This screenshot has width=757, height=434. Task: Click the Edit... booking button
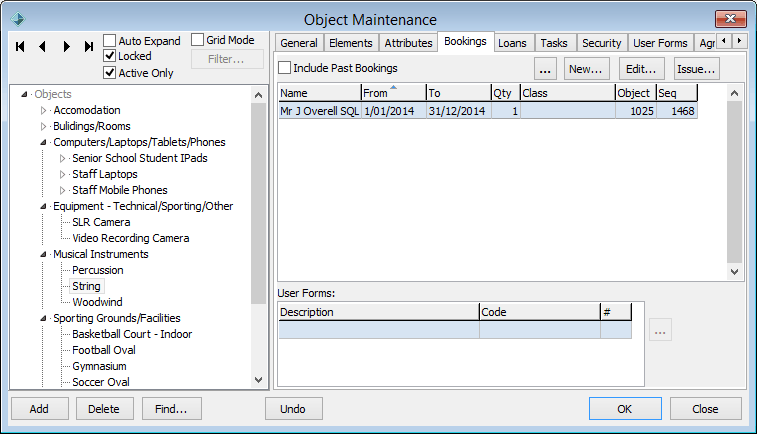coord(642,69)
